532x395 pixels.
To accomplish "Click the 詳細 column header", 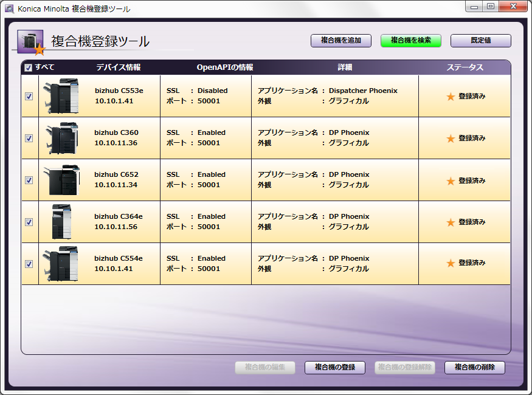I will [345, 67].
